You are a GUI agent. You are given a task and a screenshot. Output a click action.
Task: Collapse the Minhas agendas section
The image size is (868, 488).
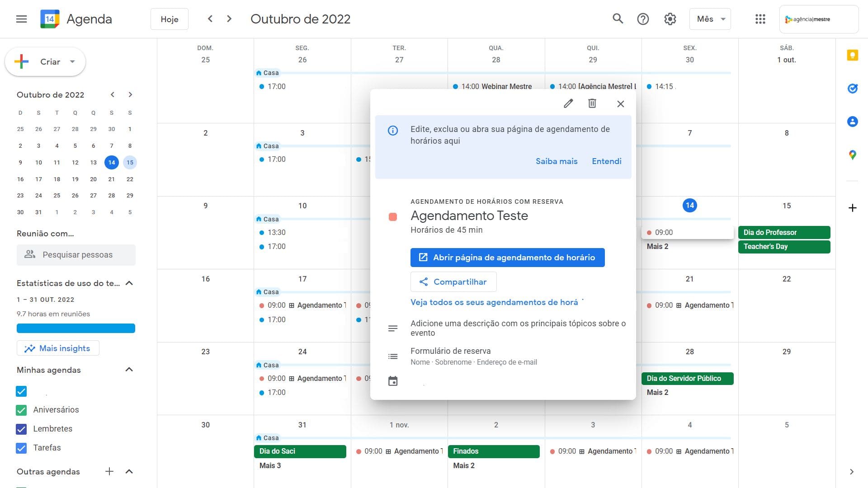pyautogui.click(x=129, y=370)
